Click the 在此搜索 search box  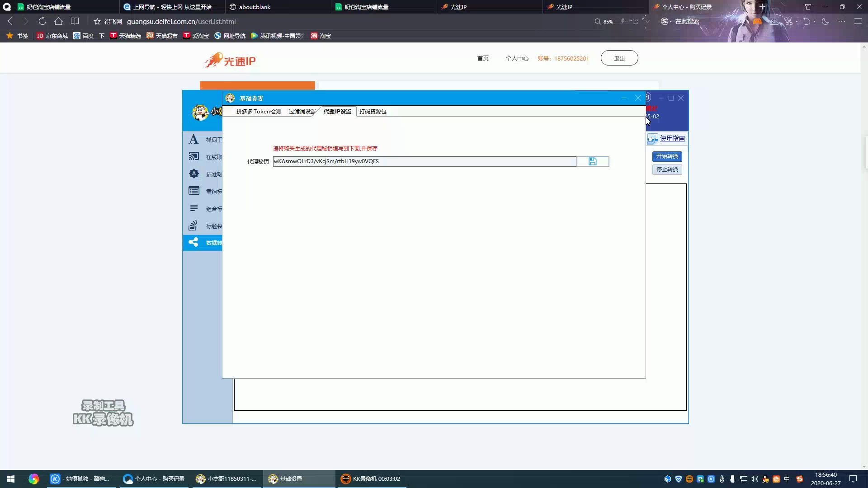click(687, 21)
